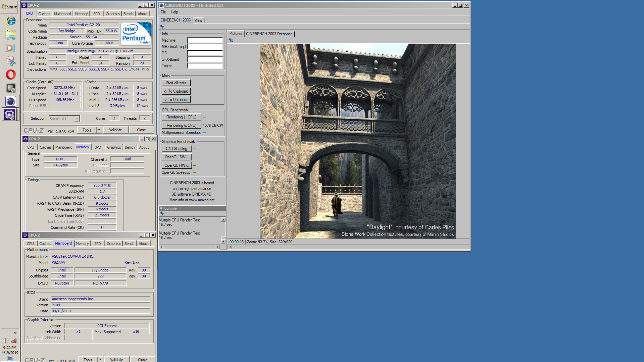
Task: Click the To Database button
Action: coord(176,100)
